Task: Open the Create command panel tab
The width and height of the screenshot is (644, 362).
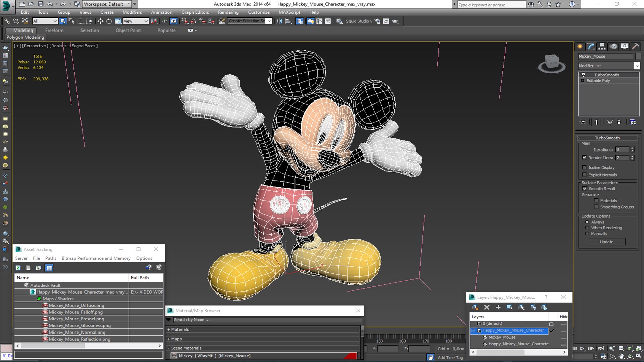Action: pyautogui.click(x=580, y=46)
